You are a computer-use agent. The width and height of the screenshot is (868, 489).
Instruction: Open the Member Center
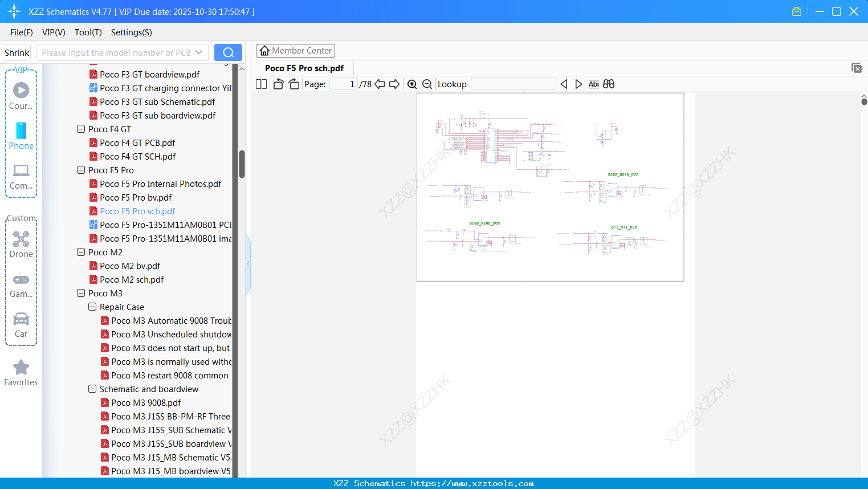point(295,51)
